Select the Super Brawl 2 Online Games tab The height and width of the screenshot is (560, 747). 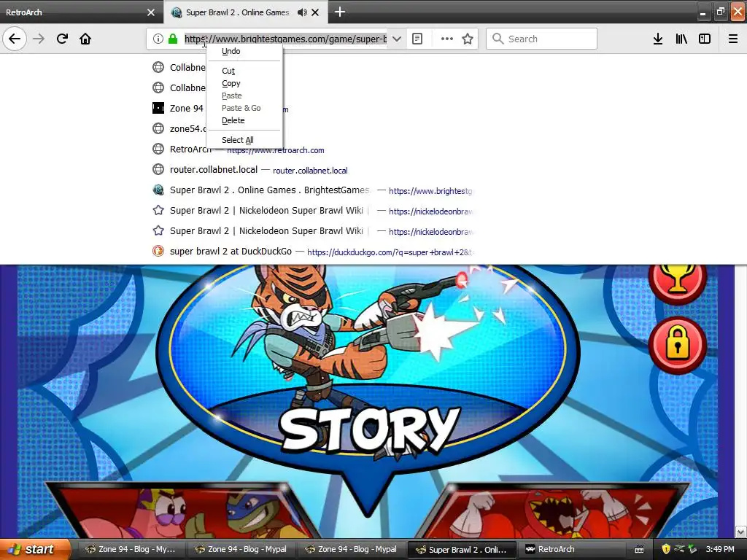point(237,12)
